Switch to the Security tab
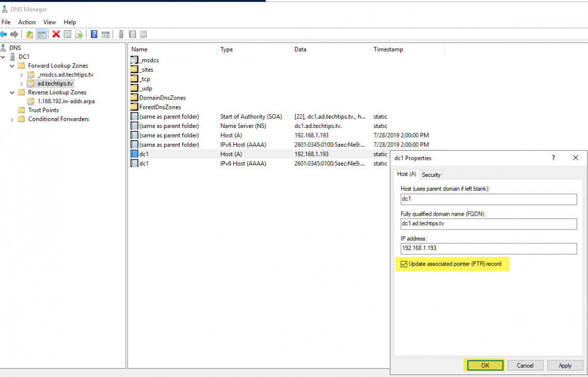Image resolution: width=588 pixels, height=377 pixels. click(431, 174)
